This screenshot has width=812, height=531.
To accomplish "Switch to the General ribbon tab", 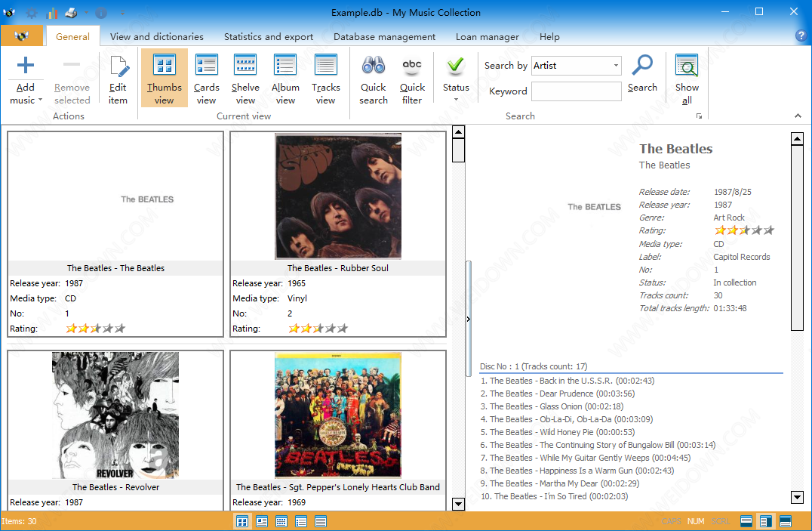I will click(x=72, y=37).
